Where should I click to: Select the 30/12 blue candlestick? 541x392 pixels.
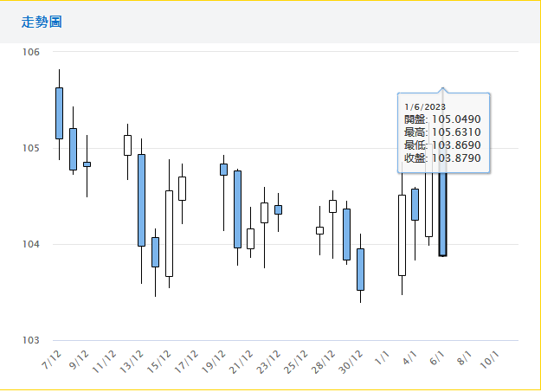[x=360, y=269]
